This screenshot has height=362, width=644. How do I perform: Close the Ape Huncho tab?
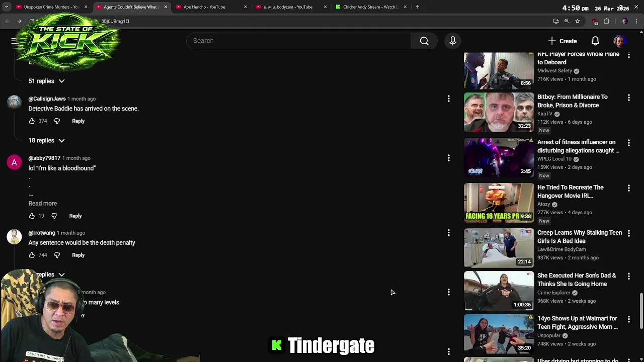(x=246, y=7)
